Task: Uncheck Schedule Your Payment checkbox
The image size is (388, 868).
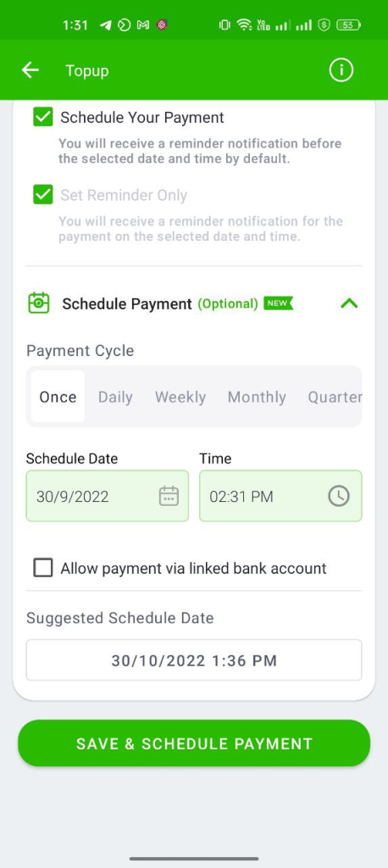Action: pos(42,117)
